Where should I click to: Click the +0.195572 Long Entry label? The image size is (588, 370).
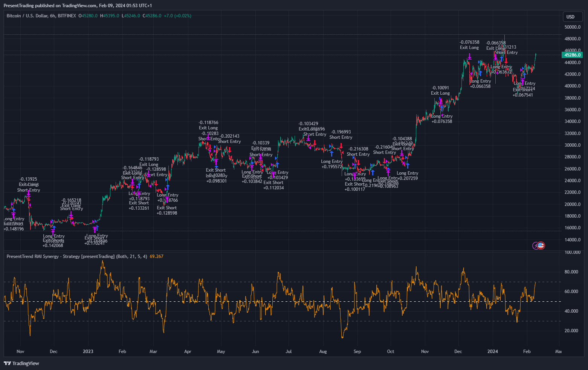pyautogui.click(x=332, y=167)
